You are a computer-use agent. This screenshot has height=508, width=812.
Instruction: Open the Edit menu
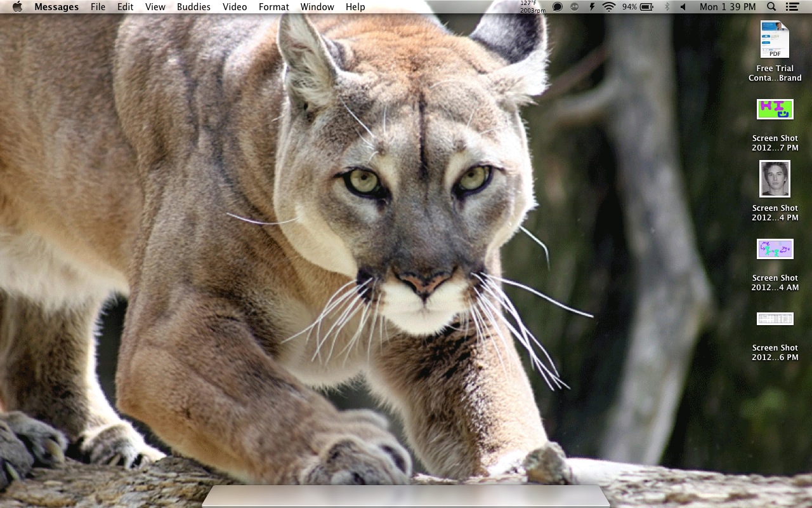coord(126,7)
